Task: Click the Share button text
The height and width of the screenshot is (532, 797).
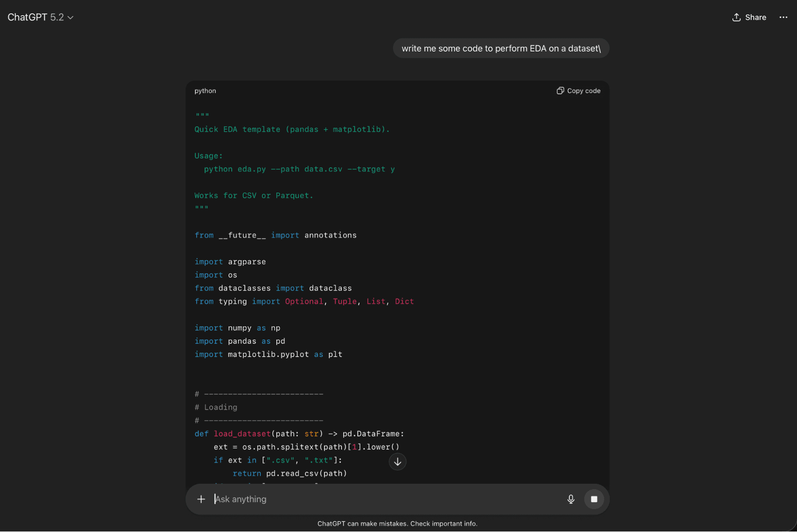Action: point(755,17)
